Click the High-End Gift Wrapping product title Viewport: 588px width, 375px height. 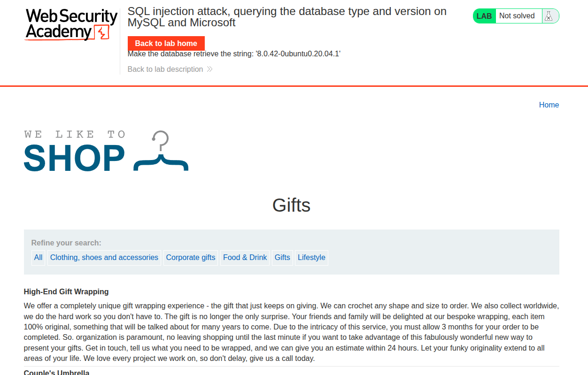[x=66, y=292]
